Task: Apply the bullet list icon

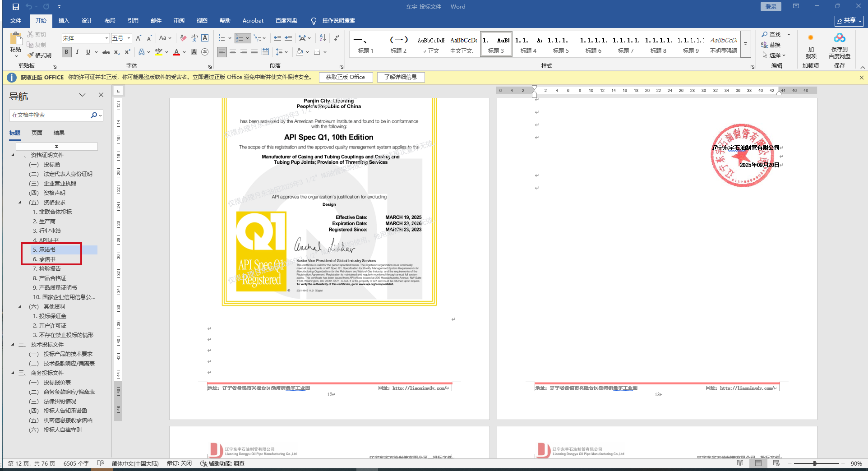Action: 222,38
